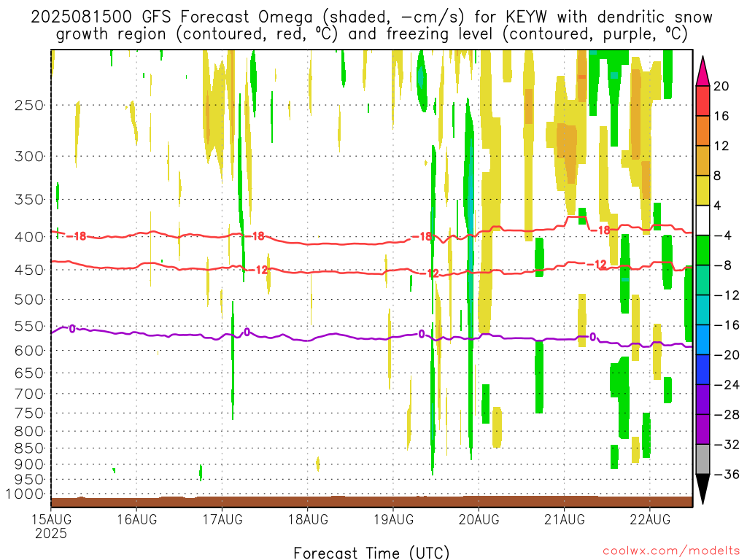Click the 650 pressure axis label
The width and height of the screenshot is (747, 560).
point(29,373)
